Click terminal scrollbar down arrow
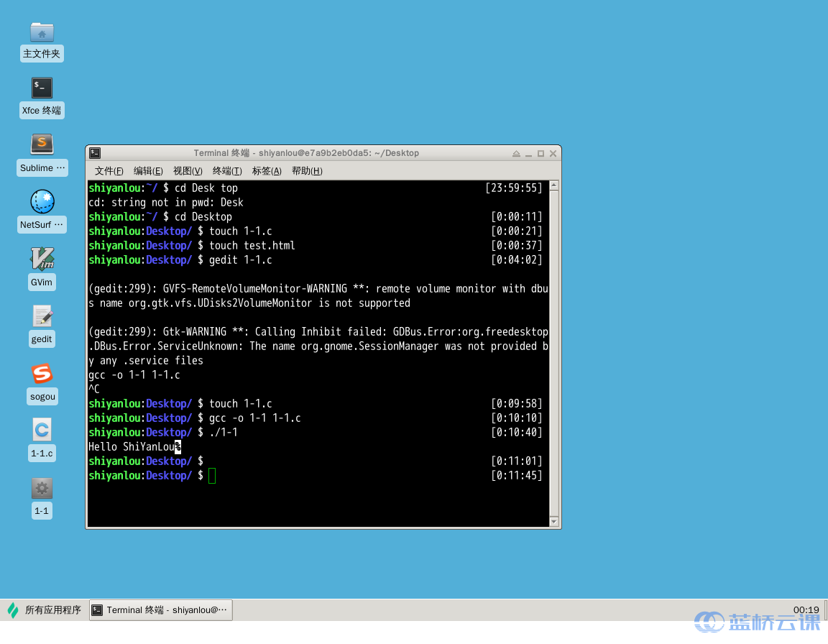The height and width of the screenshot is (644, 828). [x=553, y=521]
